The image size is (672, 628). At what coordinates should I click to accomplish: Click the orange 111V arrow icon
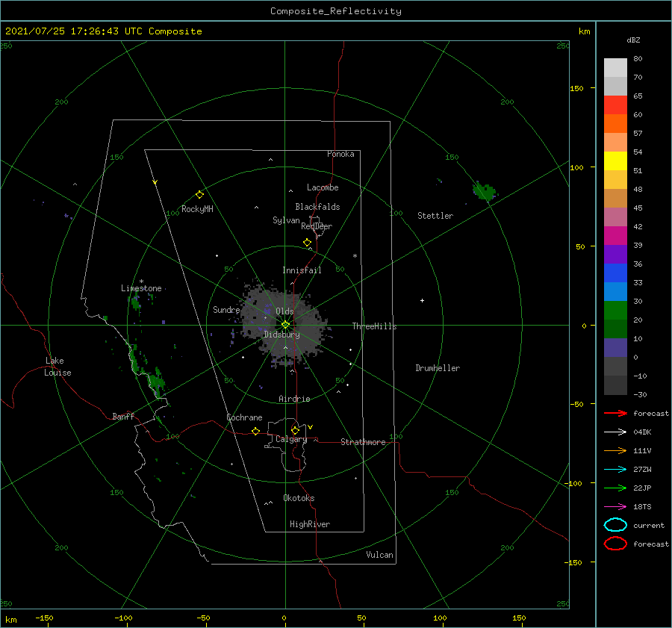[615, 450]
